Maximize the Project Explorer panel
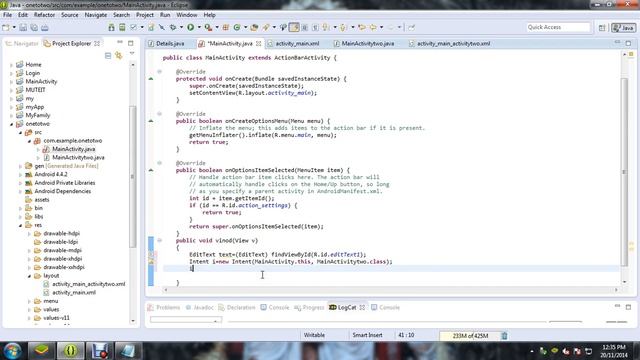 [131, 43]
